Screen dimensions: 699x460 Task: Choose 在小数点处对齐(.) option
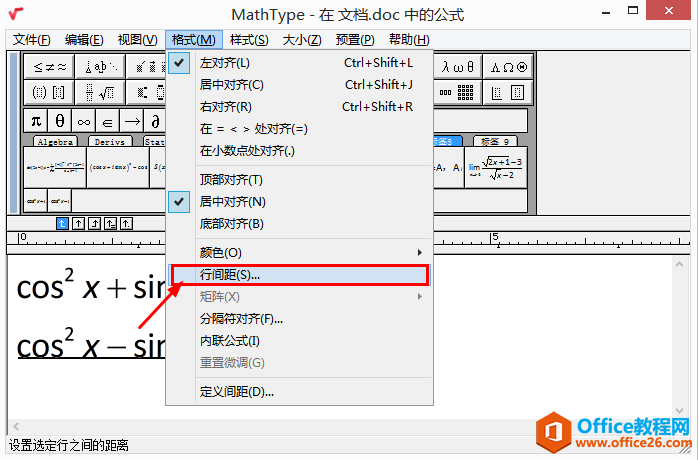[299, 151]
